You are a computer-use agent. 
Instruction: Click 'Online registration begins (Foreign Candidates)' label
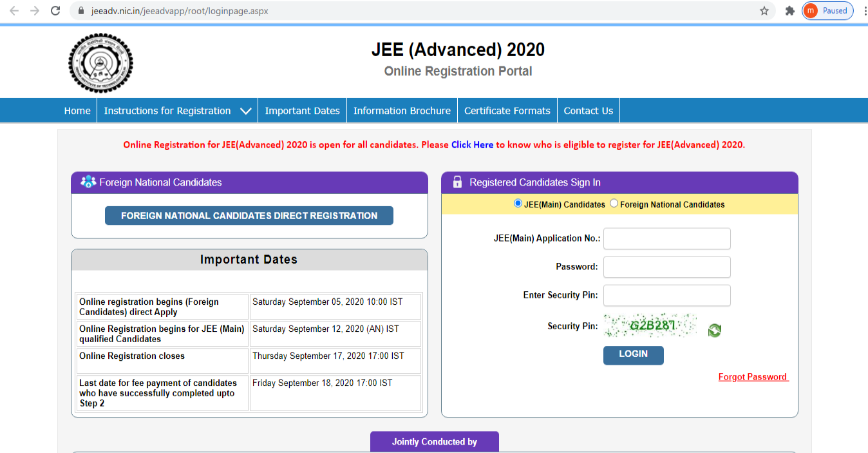149,307
